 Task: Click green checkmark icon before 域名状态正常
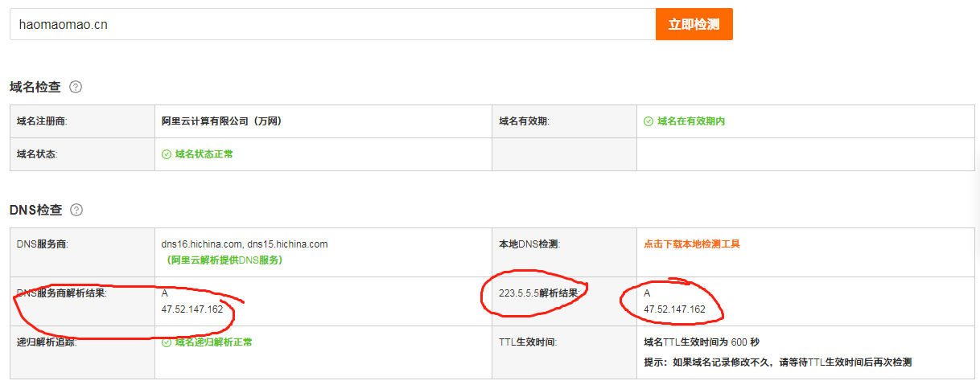[x=167, y=154]
